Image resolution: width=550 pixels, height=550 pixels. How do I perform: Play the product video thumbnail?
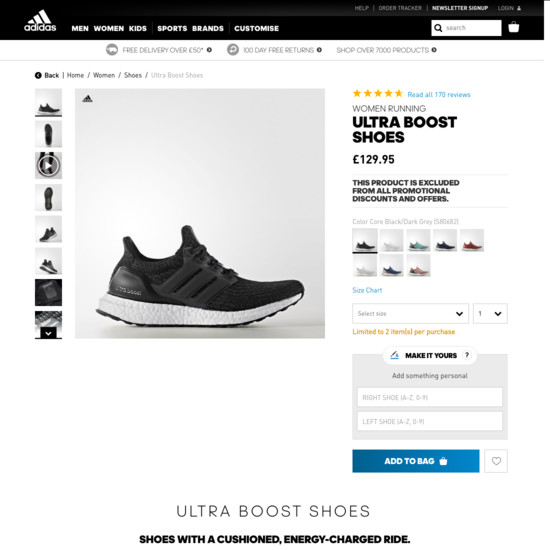(x=48, y=165)
